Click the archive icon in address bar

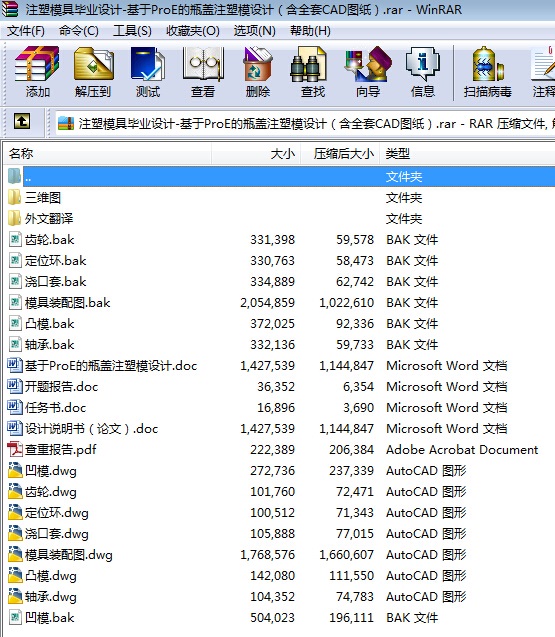[x=66, y=124]
